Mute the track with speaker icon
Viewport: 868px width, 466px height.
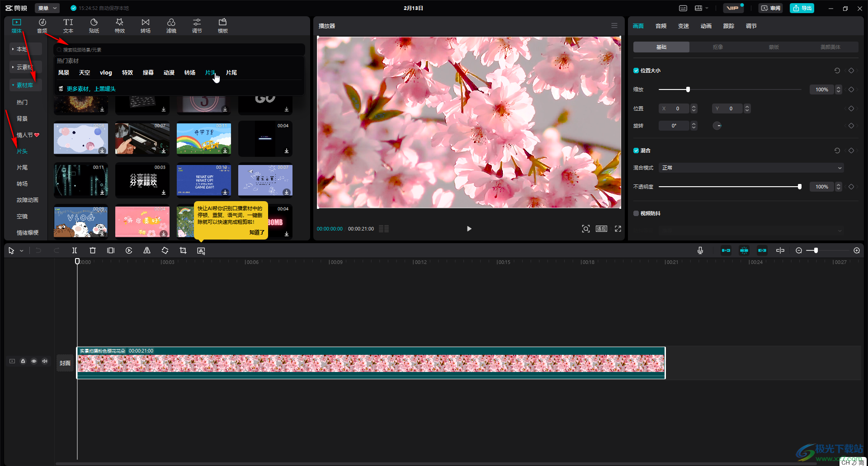tap(45, 361)
